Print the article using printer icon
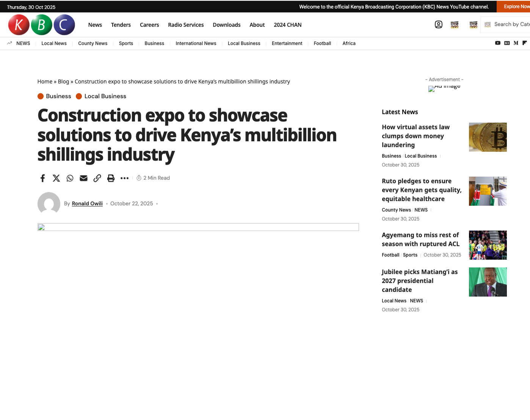Screen dimensions: 530x420 click(x=111, y=178)
